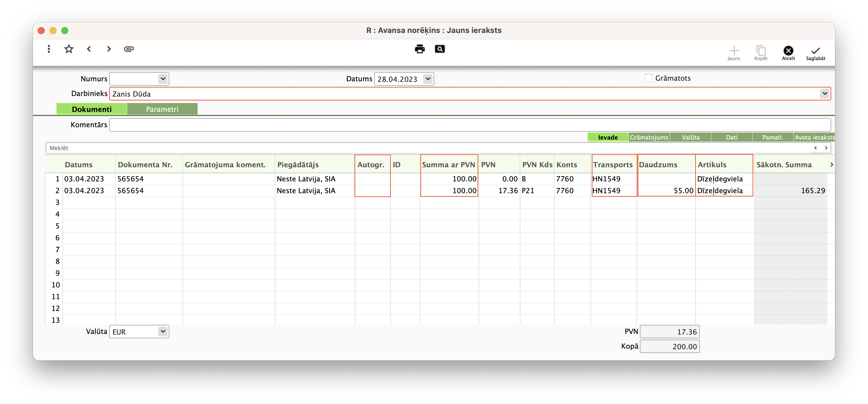Open attachments paperclip icon

point(129,49)
